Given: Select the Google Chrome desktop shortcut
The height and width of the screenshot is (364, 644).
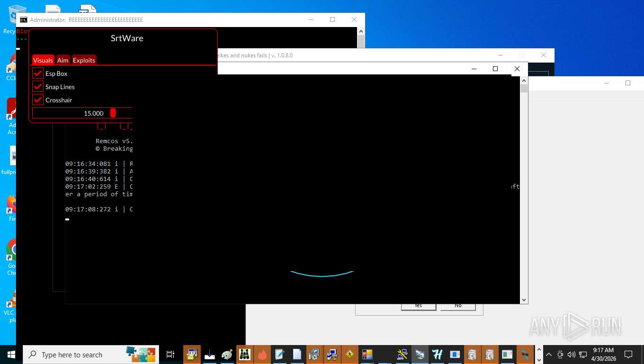Looking at the screenshot, I should click(x=11, y=257).
